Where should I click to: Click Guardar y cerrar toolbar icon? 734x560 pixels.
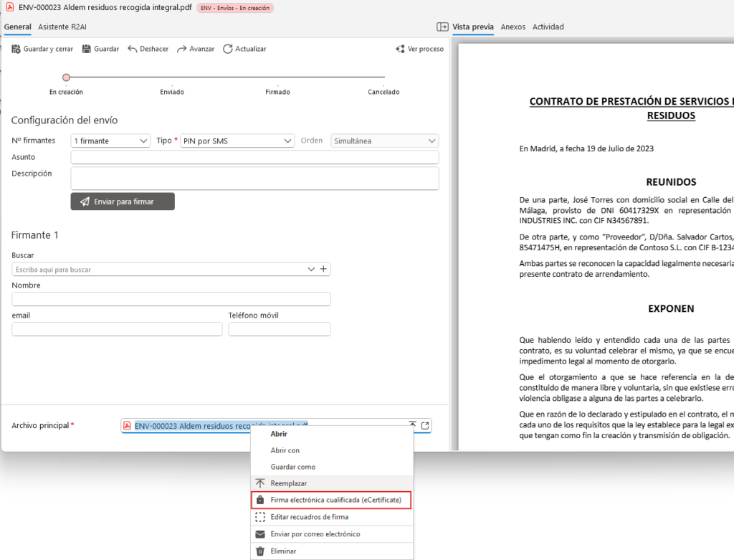click(x=16, y=49)
